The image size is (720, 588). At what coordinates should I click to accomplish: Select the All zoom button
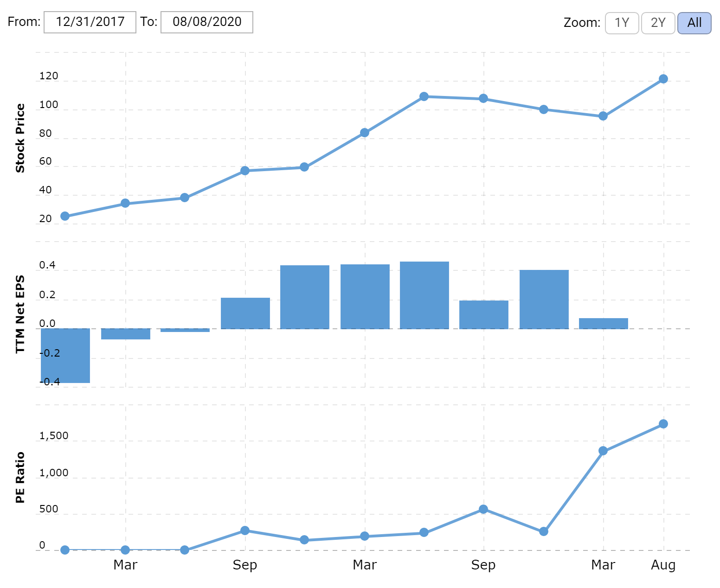click(694, 23)
